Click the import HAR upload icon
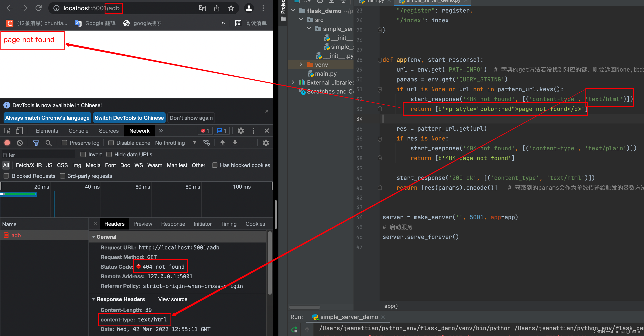This screenshot has width=644, height=336. [222, 142]
